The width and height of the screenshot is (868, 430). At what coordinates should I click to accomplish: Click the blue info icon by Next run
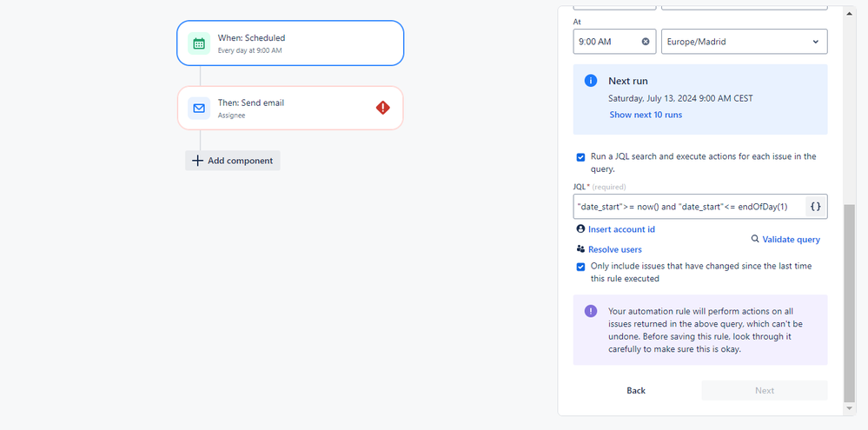click(x=591, y=81)
